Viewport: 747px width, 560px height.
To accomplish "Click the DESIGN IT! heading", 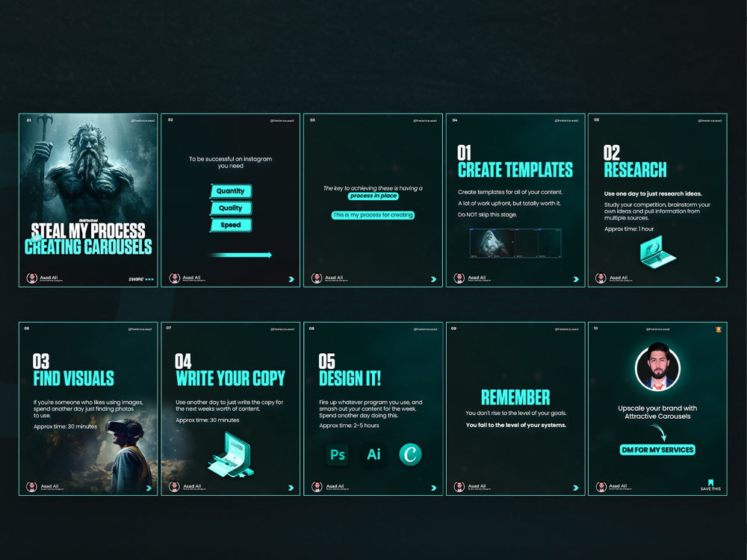I will click(350, 379).
